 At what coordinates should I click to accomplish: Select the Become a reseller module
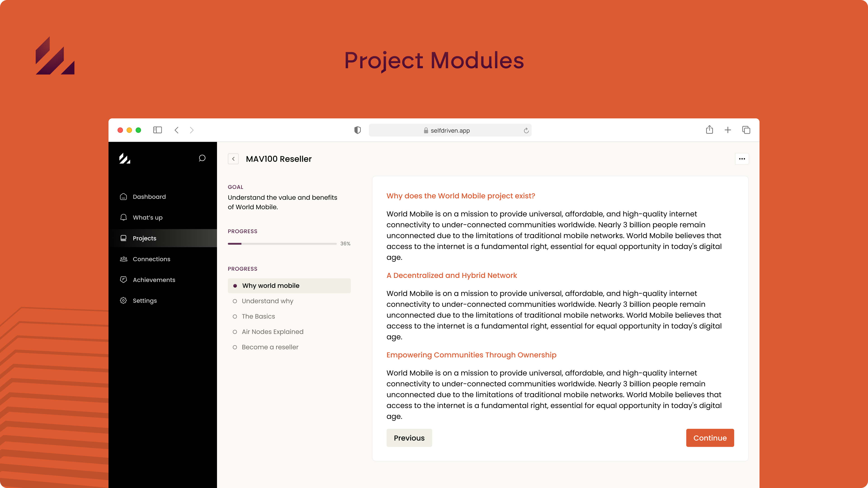click(x=289, y=347)
